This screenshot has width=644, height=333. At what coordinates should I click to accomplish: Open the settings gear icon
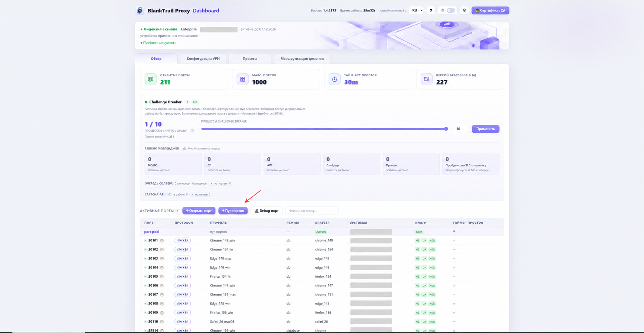click(x=464, y=10)
